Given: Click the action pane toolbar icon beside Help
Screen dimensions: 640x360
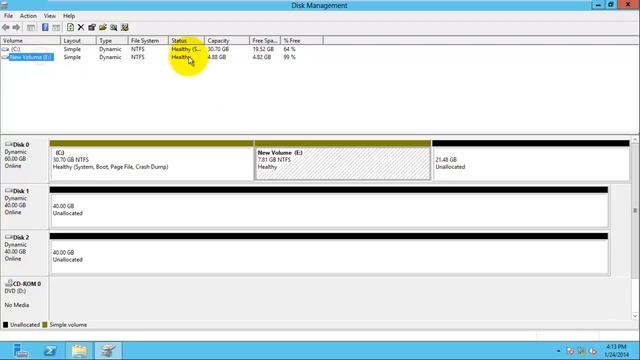Looking at the screenshot, I should (56, 27).
